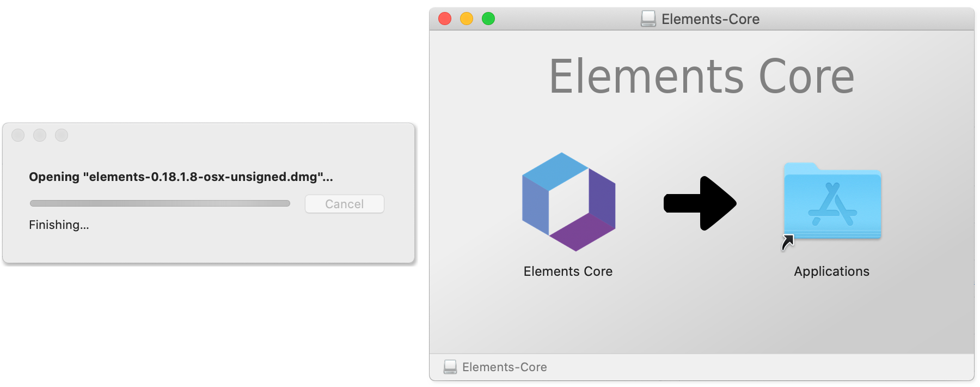Click the "Applications" label under the folder
This screenshot has height=387, width=980.
pos(831,271)
